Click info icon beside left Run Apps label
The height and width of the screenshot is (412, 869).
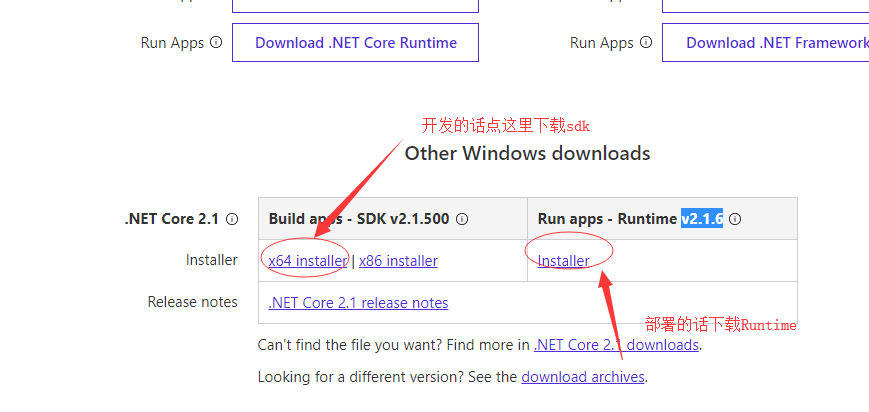[216, 43]
